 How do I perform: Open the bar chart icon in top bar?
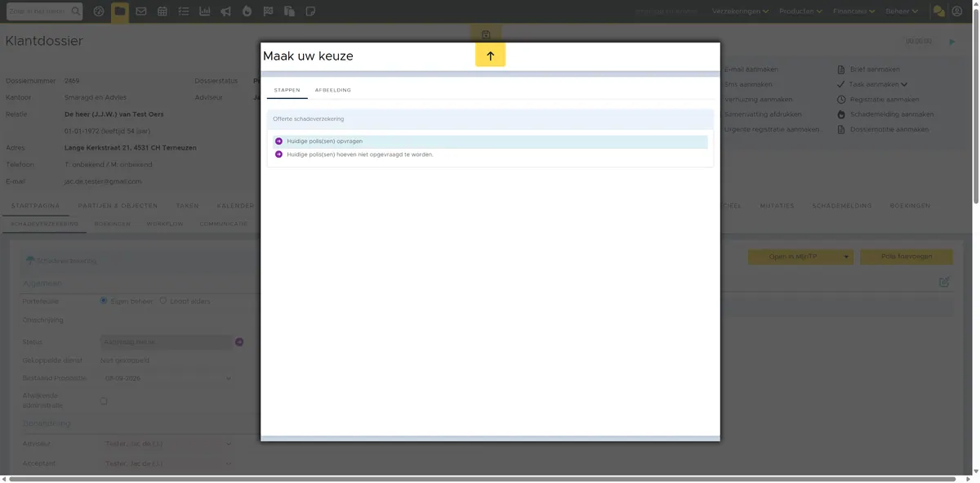(204, 11)
